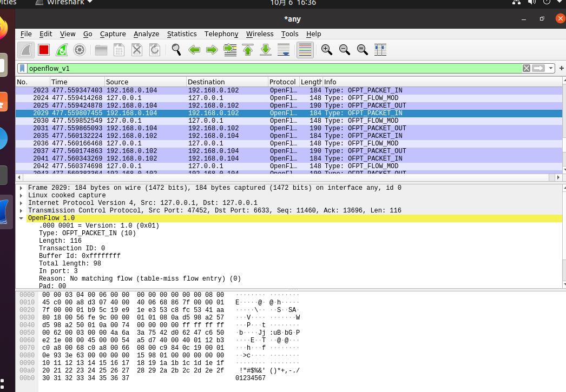Zoom out the main window text

tap(344, 50)
